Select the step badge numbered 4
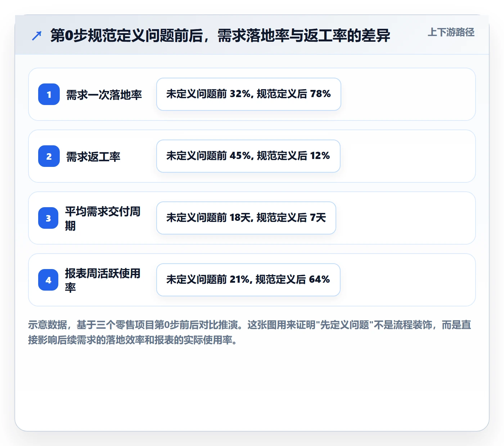 pos(48,280)
